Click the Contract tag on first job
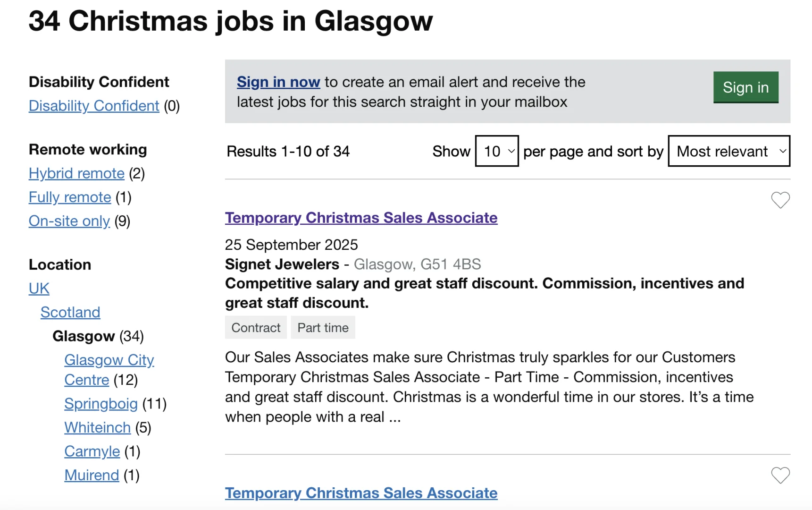 pos(256,328)
